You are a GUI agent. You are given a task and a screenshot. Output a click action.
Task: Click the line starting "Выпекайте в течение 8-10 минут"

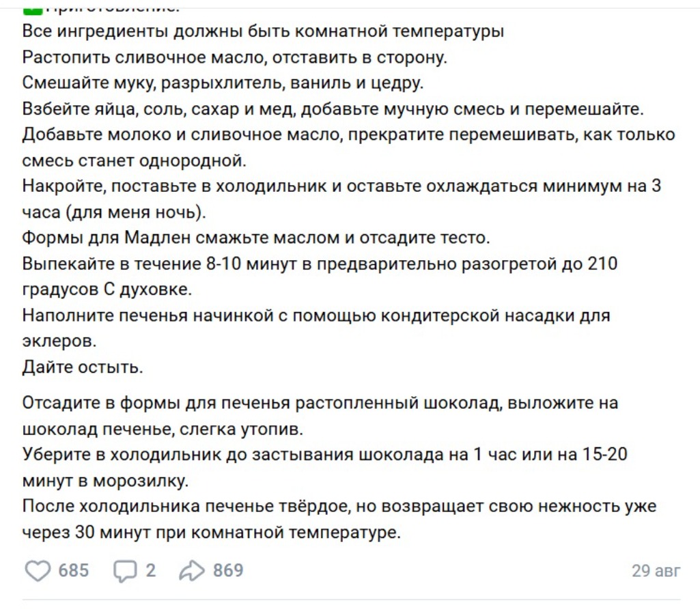point(320,264)
